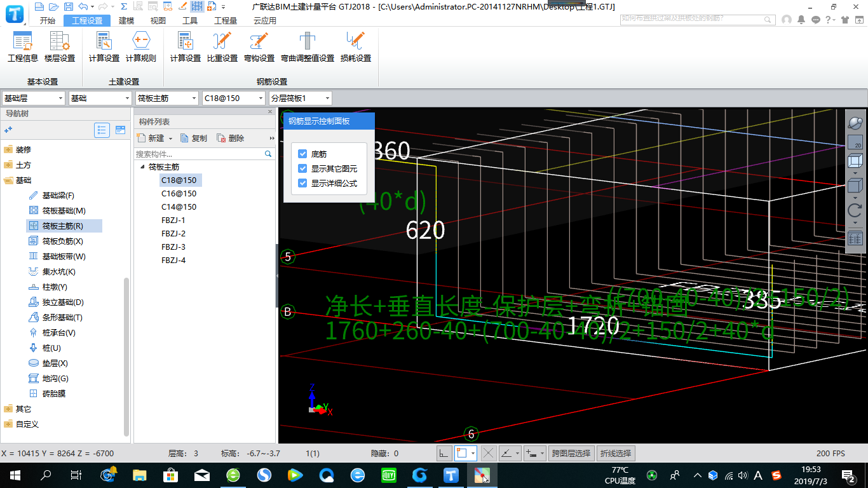Open the File Explorer taskbar icon
868x488 pixels.
(140, 475)
